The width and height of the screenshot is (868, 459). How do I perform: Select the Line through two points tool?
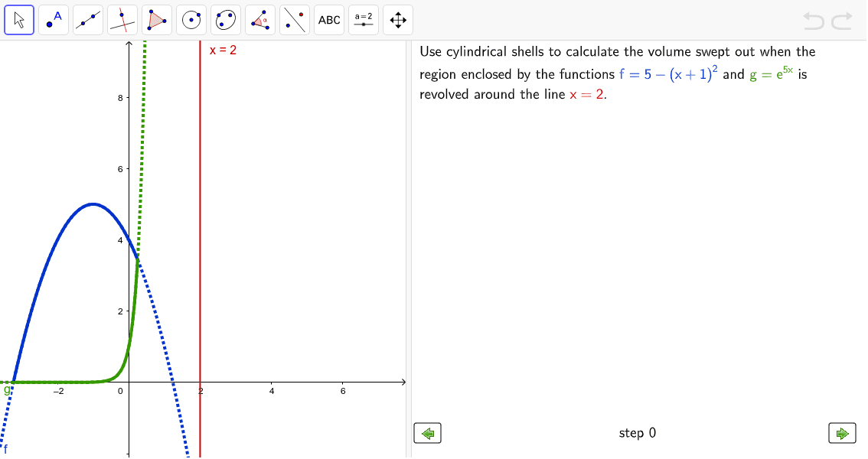coord(88,19)
